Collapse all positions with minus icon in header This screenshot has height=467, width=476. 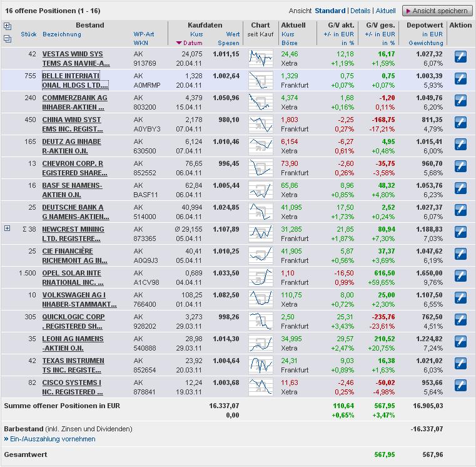tap(8, 39)
